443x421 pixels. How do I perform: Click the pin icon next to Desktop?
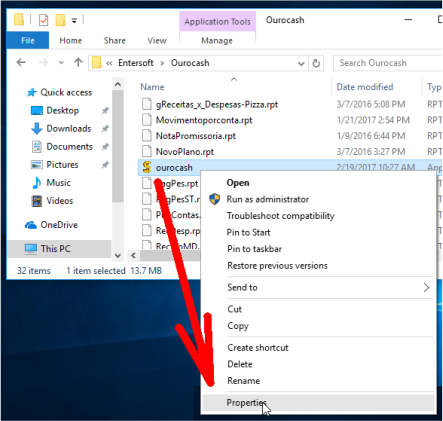click(105, 110)
